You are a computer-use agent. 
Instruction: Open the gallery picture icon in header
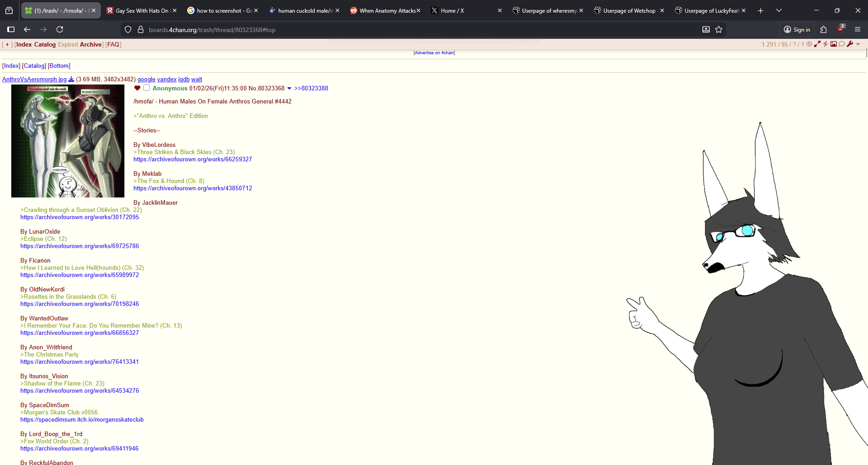click(x=833, y=44)
